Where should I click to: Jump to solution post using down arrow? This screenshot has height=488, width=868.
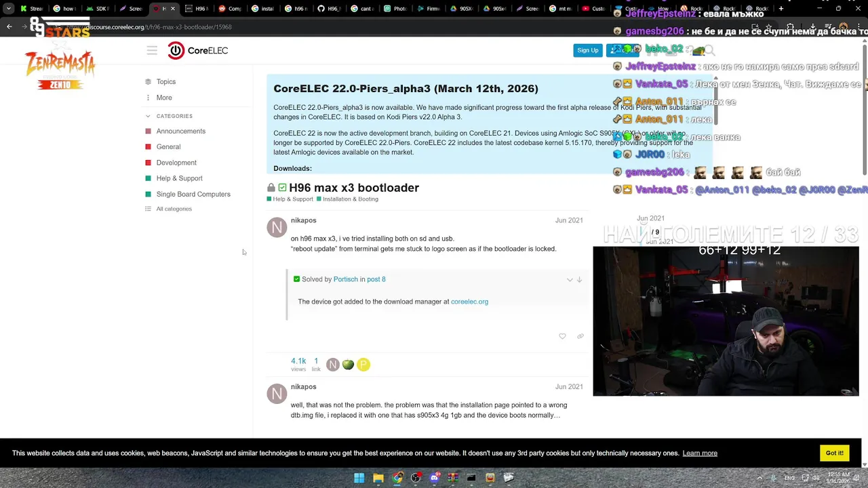579,279
